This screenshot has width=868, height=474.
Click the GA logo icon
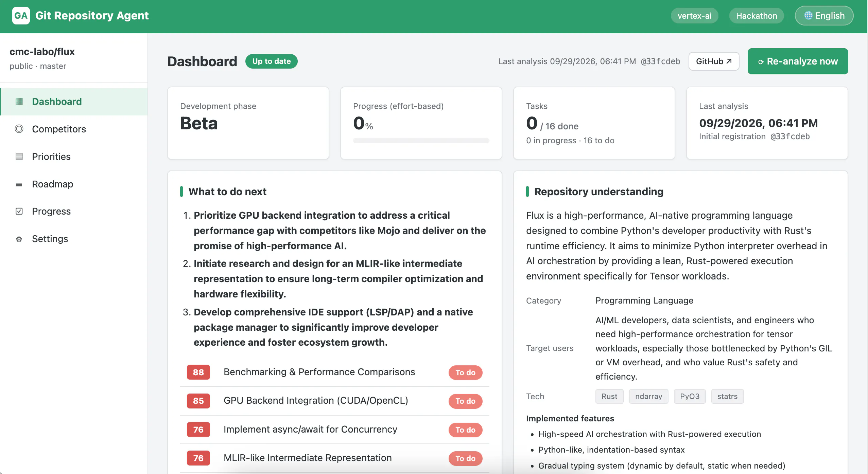pos(21,16)
